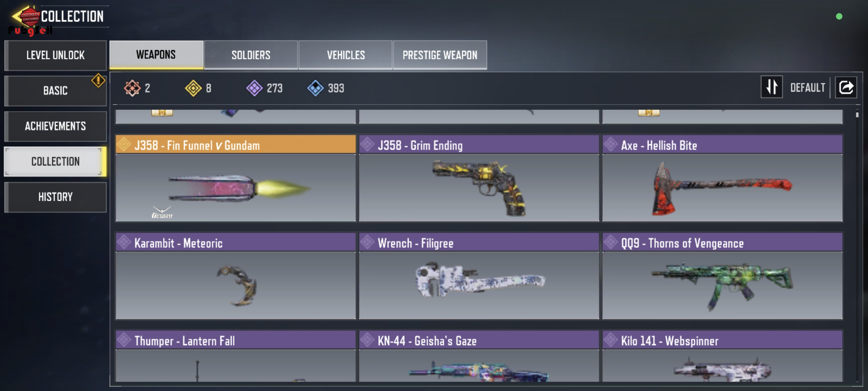868x391 pixels.
Task: Click the weapon list vertical scrollbar
Action: [x=857, y=246]
